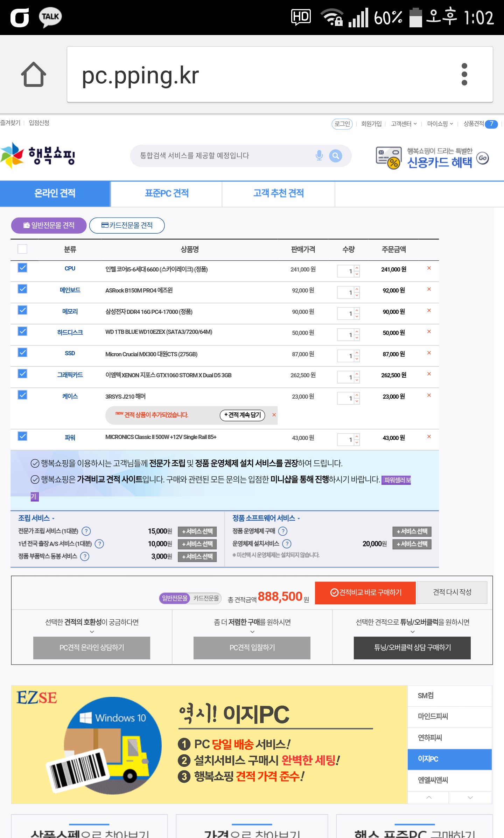Viewport: 504px width, 838px height.
Task: Expand the 마이쇼핑 dropdown menu
Action: pos(440,124)
